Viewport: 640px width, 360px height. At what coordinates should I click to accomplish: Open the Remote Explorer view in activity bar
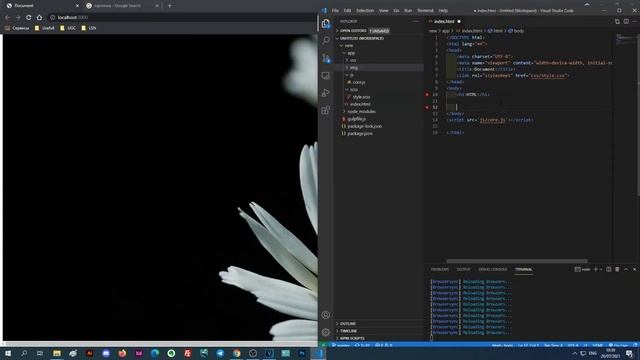[x=326, y=76]
